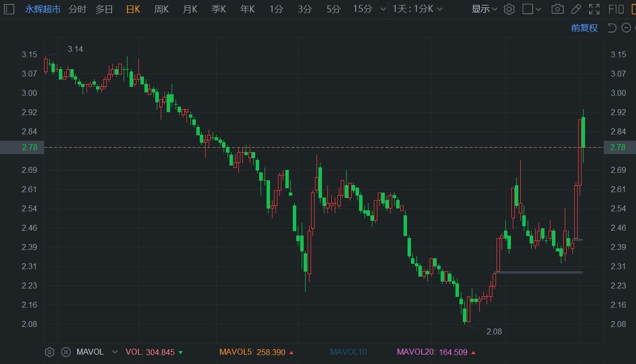Click the 永辉超市 stock name
This screenshot has height=364, width=636.
pos(43,9)
